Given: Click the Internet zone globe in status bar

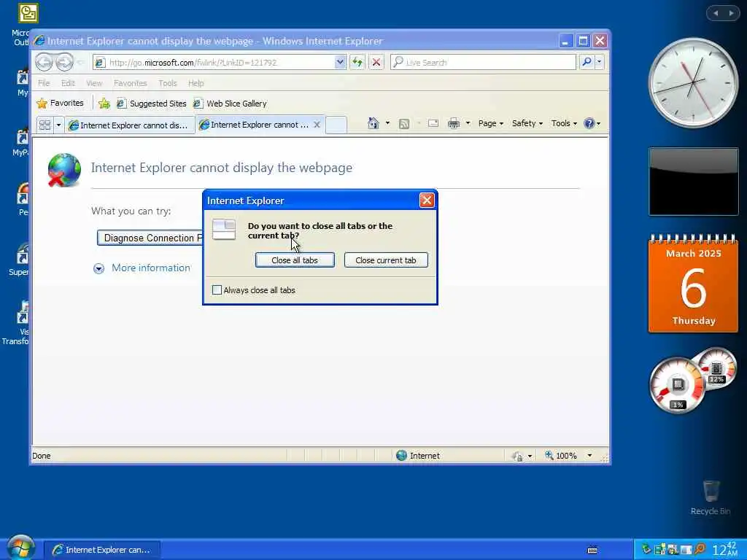Looking at the screenshot, I should [402, 456].
